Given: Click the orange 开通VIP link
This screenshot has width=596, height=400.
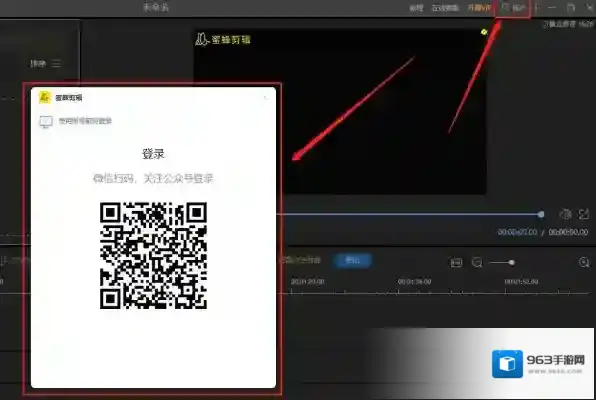Looking at the screenshot, I should 480,8.
